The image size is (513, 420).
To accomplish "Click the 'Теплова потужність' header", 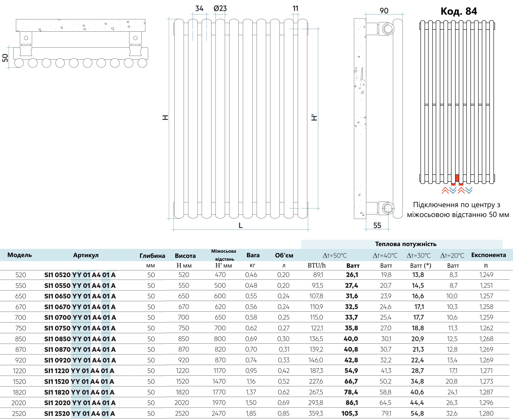I will (x=406, y=244).
